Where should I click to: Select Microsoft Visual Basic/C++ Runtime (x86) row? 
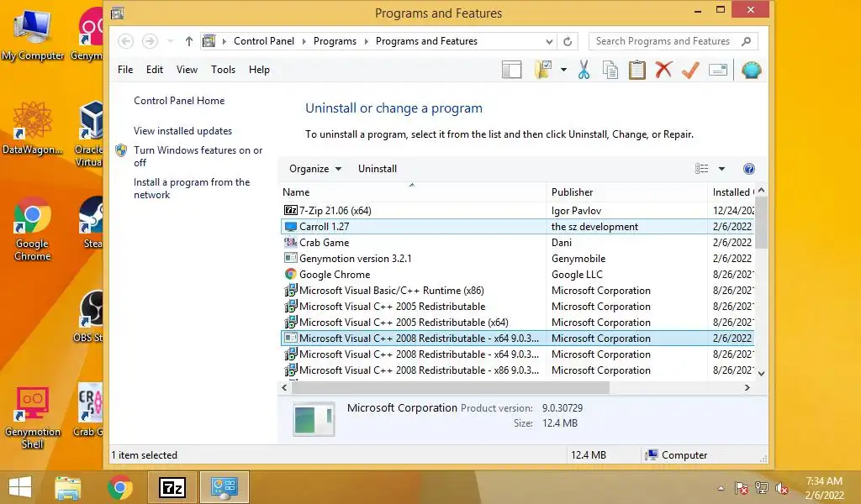(518, 290)
